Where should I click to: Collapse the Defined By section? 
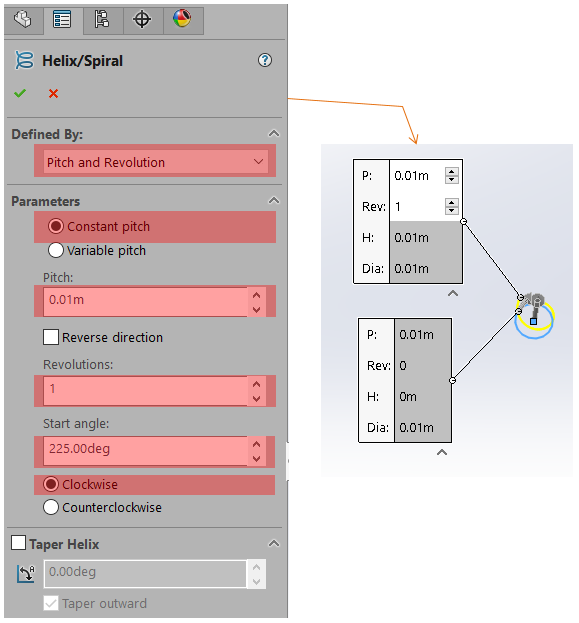point(274,134)
